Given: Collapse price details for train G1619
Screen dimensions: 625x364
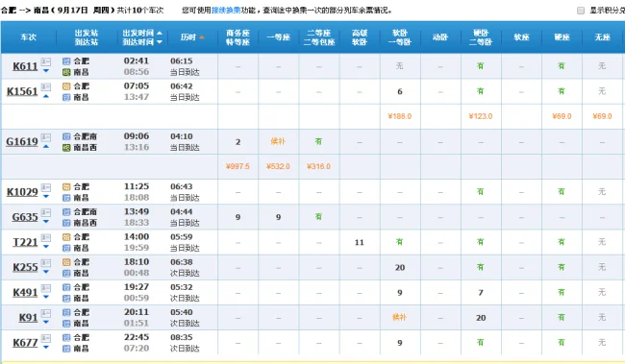Looking at the screenshot, I should (x=46, y=146).
